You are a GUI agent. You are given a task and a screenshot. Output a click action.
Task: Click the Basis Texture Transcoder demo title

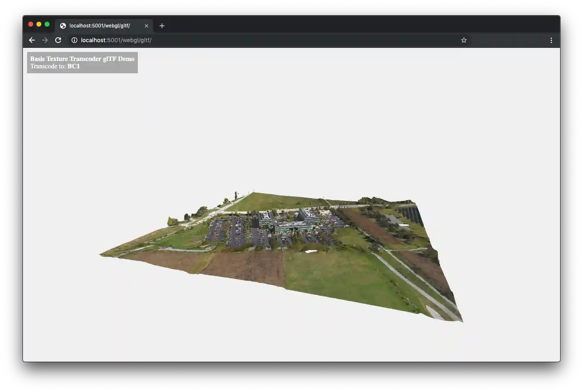tap(82, 59)
